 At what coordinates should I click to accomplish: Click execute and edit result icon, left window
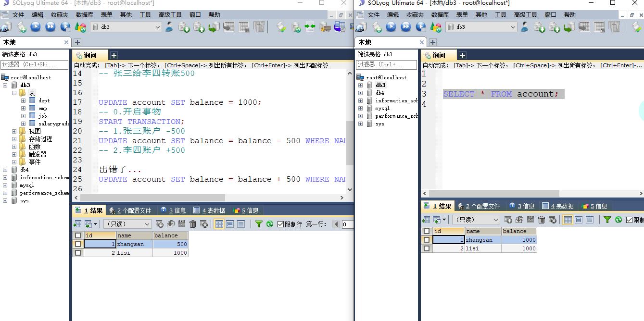(65, 27)
